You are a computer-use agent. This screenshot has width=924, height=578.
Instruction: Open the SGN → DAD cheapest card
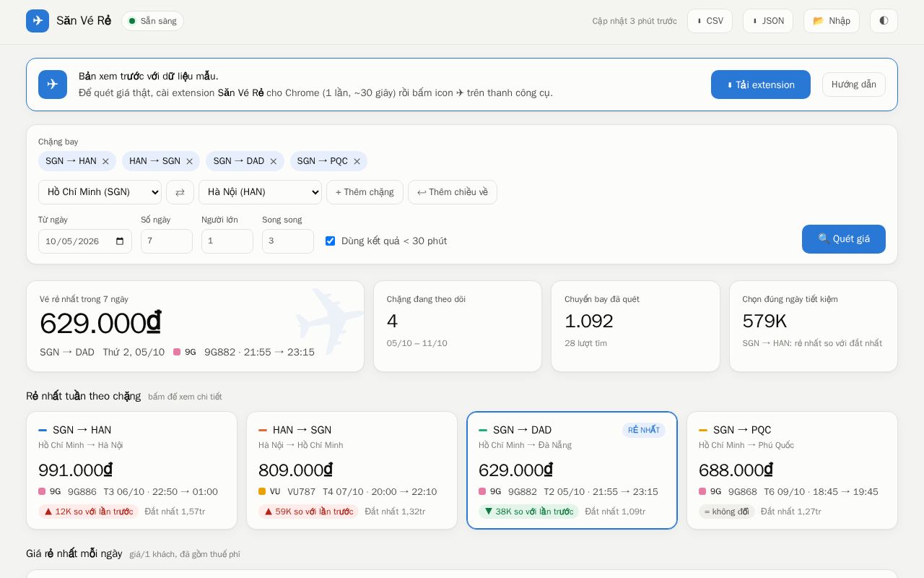[x=572, y=470]
